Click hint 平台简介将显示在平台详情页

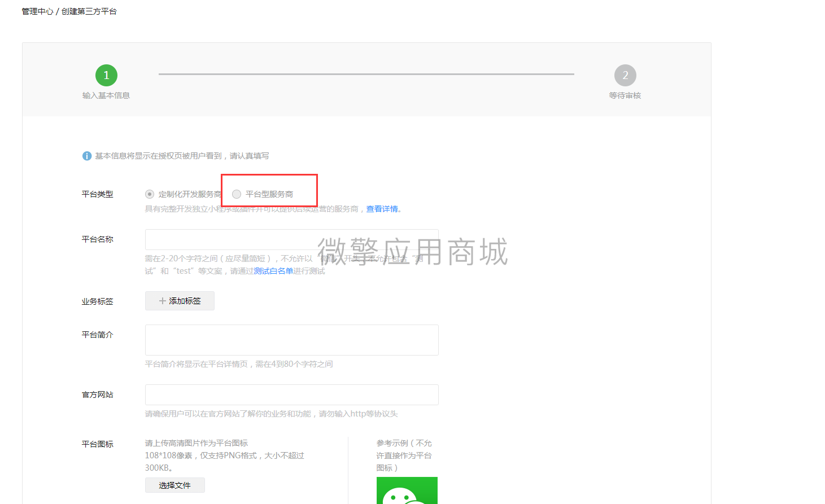tap(239, 364)
